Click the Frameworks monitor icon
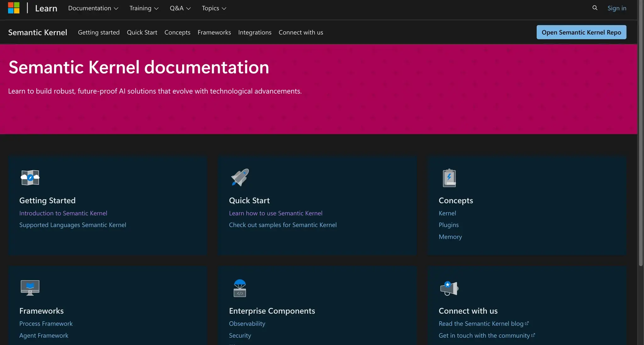This screenshot has height=345, width=644. [30, 287]
